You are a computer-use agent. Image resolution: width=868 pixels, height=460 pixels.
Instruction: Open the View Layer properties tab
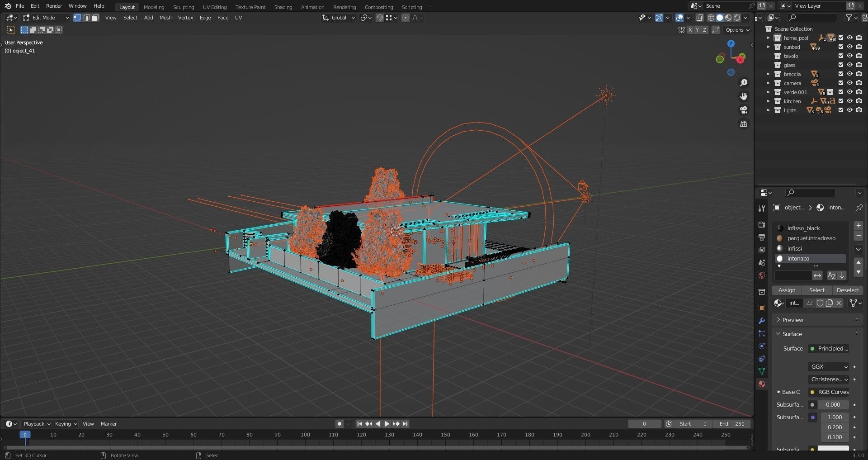click(762, 250)
